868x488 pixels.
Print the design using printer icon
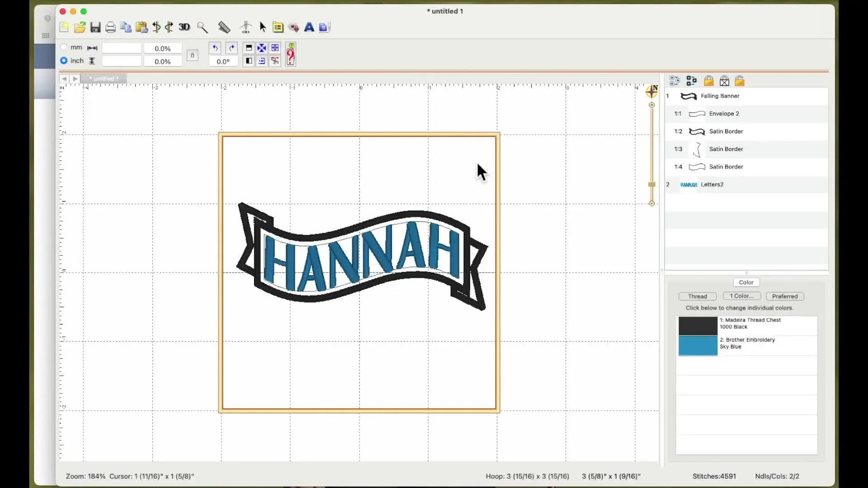(x=111, y=27)
